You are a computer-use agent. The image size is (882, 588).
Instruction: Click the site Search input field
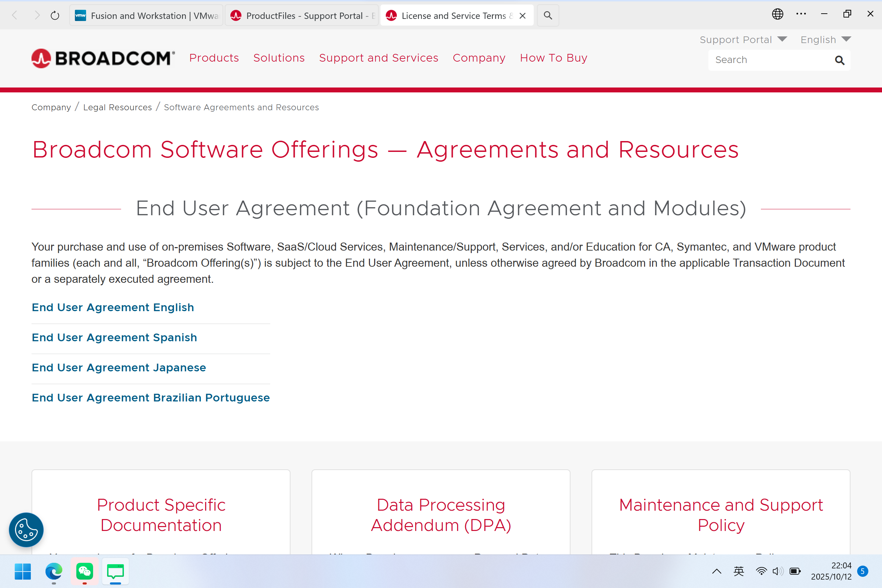(x=769, y=60)
